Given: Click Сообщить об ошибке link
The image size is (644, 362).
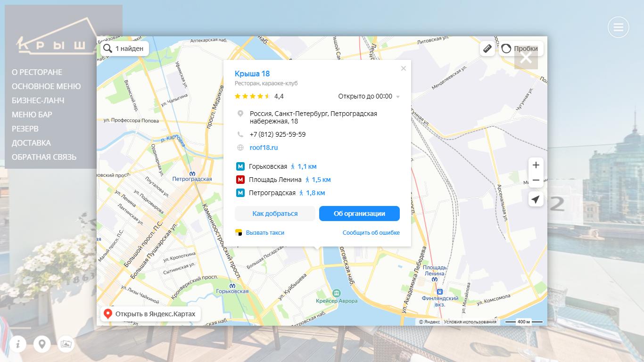Looking at the screenshot, I should 371,232.
